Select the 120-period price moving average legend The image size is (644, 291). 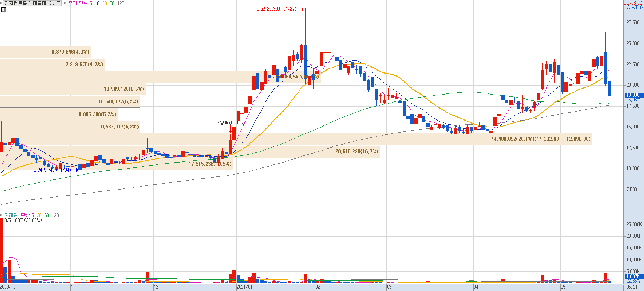point(121,3)
